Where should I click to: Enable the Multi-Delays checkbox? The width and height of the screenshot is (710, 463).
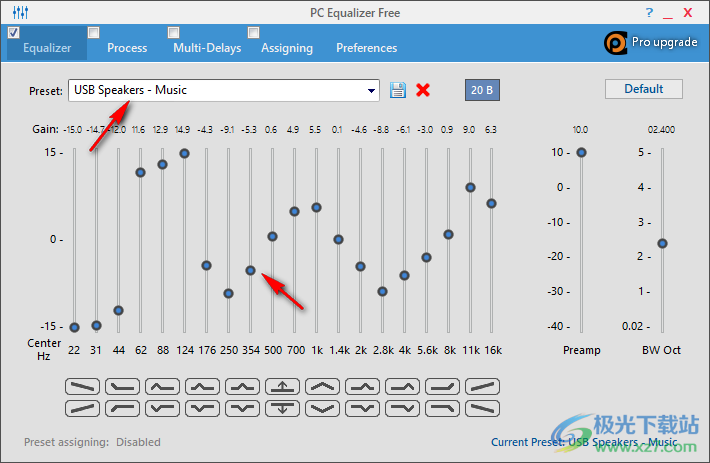click(x=173, y=33)
